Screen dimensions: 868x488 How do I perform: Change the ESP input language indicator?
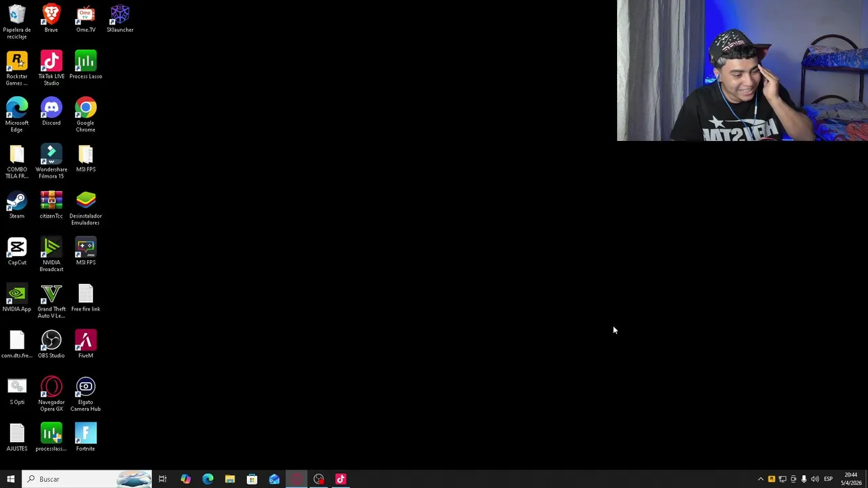[828, 479]
